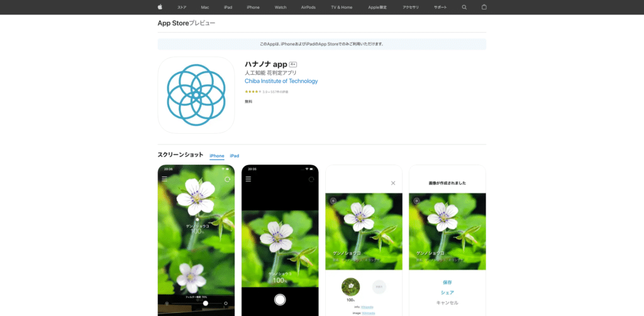
Task: Click the X close icon in third screenshot
Action: [393, 183]
